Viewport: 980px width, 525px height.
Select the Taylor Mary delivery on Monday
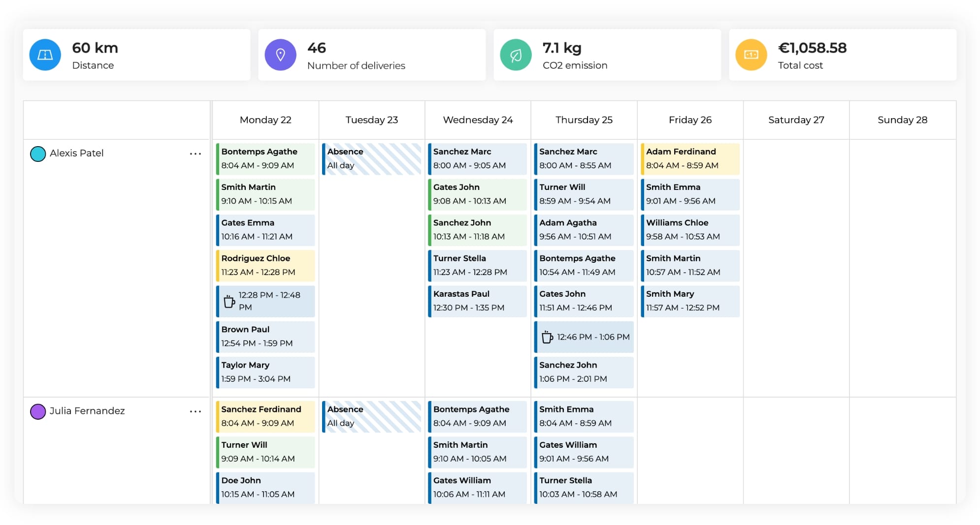(265, 372)
